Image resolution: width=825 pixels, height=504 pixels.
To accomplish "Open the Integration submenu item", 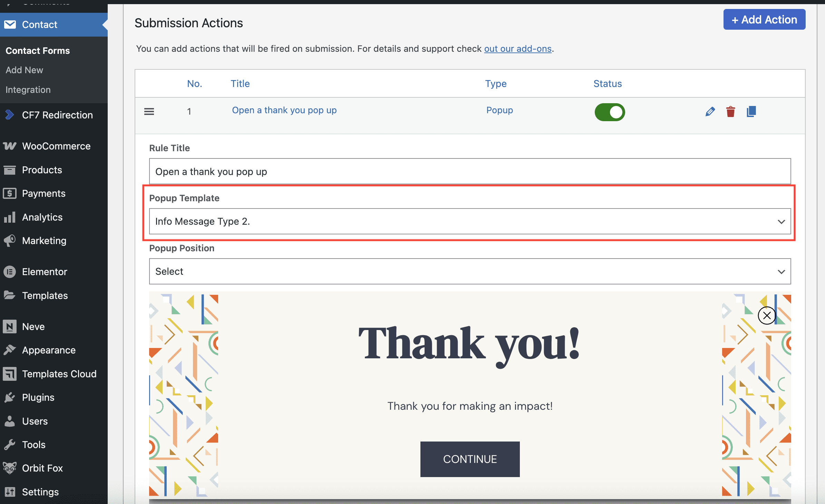I will coord(28,90).
